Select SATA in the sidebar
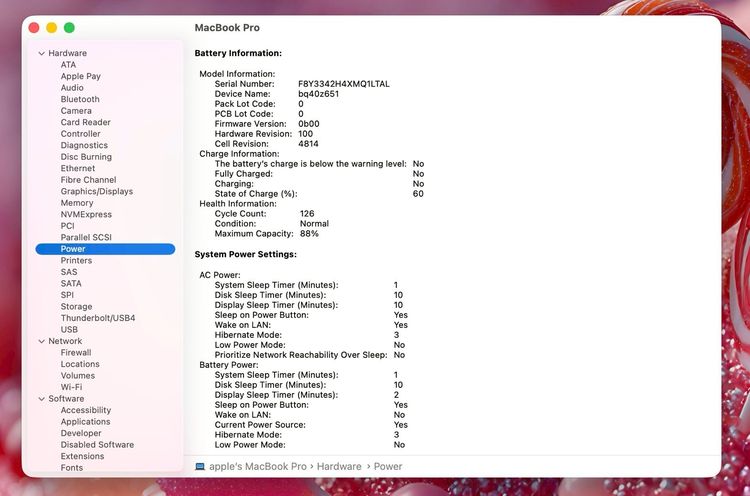Screen dimensions: 750x496 [71, 283]
